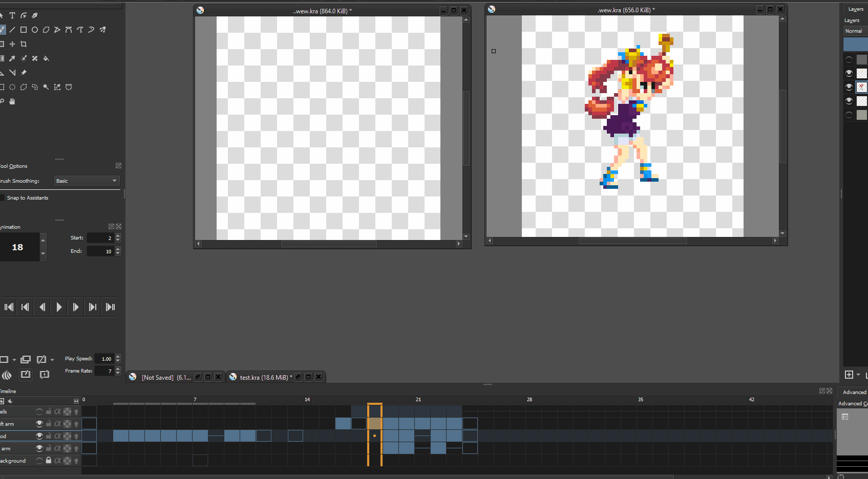Viewport: 868px width, 479px height.
Task: Increase the Frame Rate stepper value
Action: pyautogui.click(x=118, y=368)
